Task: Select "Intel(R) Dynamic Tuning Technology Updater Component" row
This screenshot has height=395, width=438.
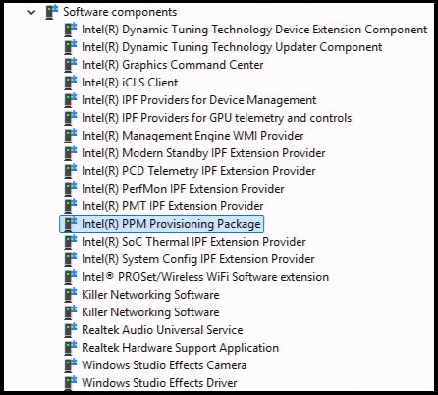Action: coord(232,47)
